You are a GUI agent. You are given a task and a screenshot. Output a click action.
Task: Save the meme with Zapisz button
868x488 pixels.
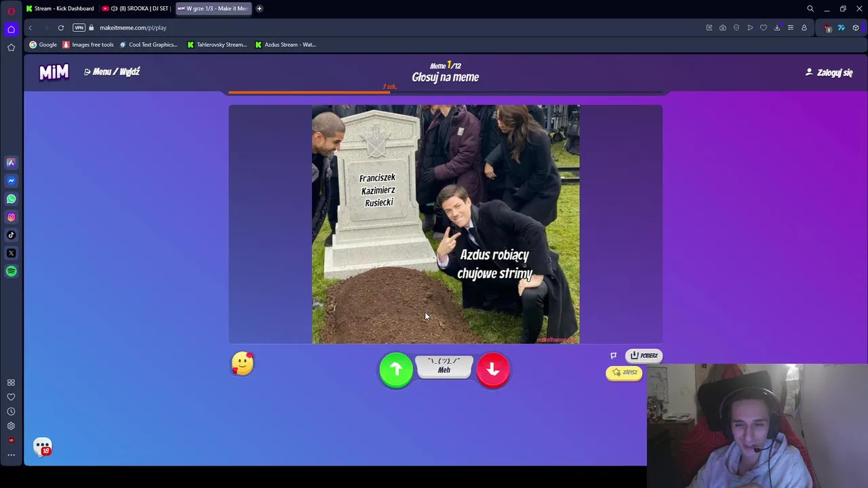(624, 372)
